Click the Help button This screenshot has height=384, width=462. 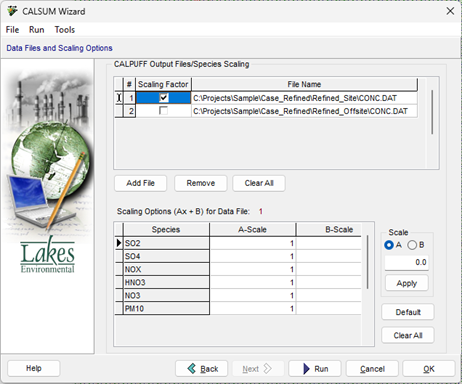tap(34, 368)
